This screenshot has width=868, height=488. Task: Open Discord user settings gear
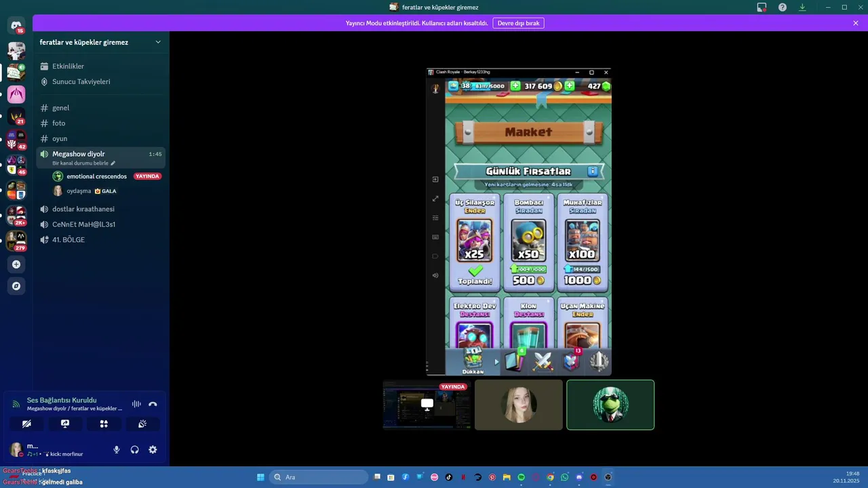153,449
